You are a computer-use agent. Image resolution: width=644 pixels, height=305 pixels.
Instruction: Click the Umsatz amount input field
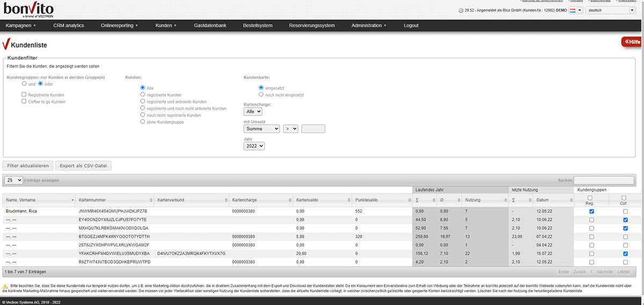313,129
